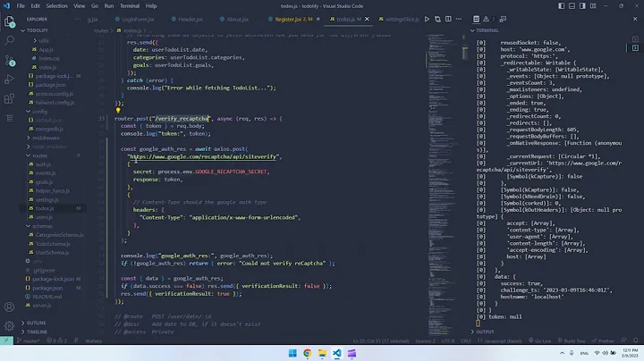644x361 pixels.
Task: Switch to VS Code taskbar icon
Action: point(337,353)
